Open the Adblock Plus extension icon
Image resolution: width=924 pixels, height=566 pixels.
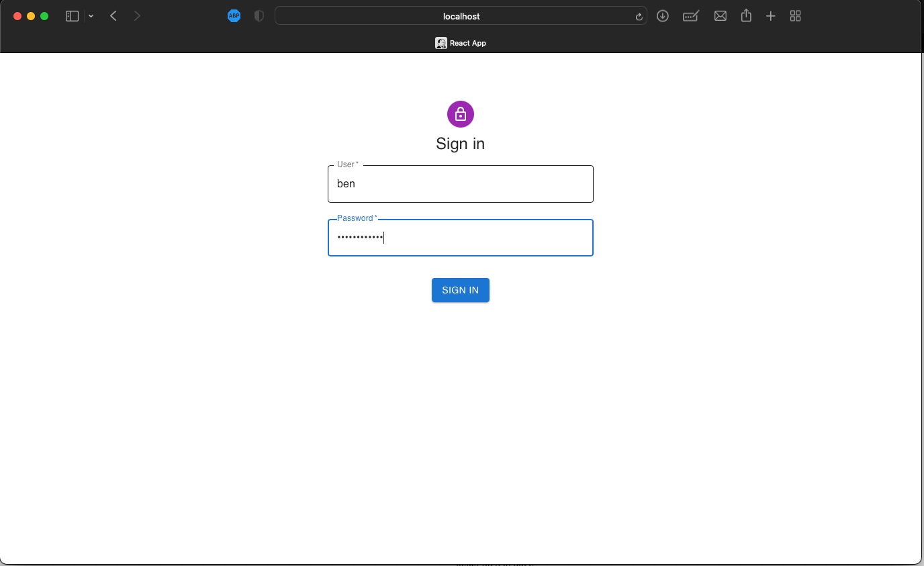[x=234, y=16]
